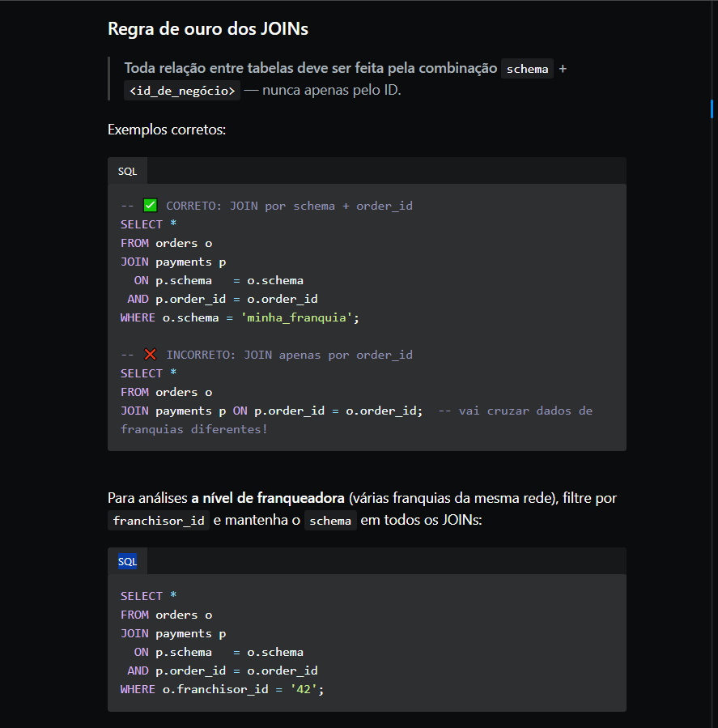The width and height of the screenshot is (718, 728).
Task: Click the string value '42' in the second block
Action: point(304,689)
